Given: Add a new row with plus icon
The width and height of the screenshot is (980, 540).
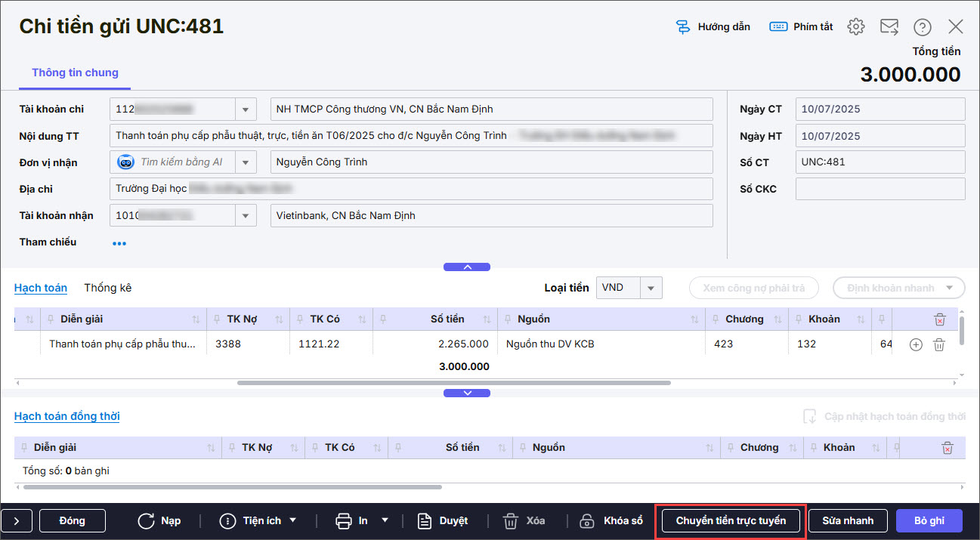Looking at the screenshot, I should click(916, 344).
